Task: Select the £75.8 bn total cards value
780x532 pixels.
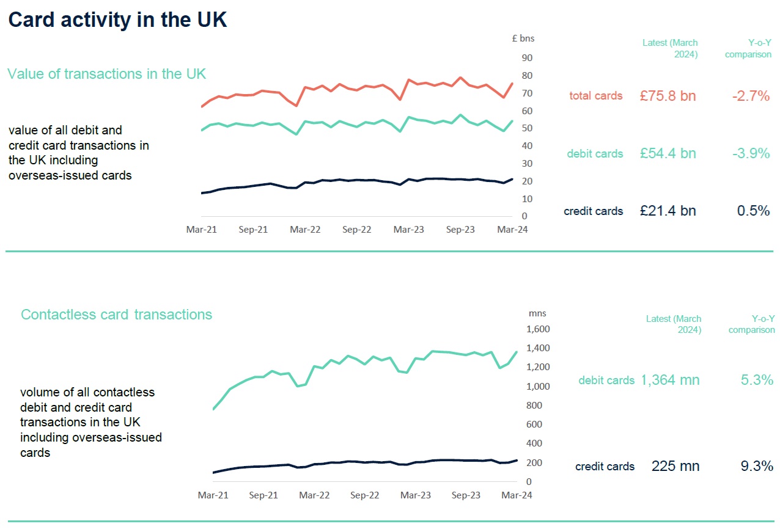Action: pyautogui.click(x=668, y=96)
